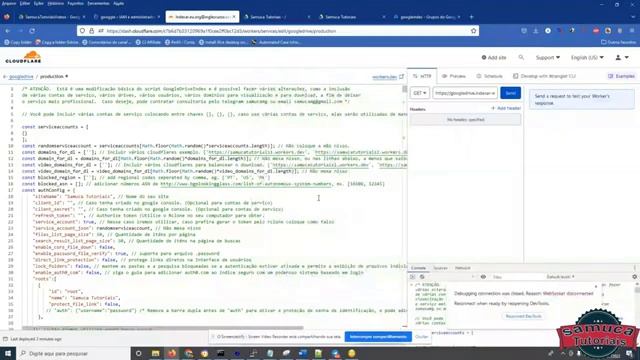Click the blue stop sharing button
Viewport: 640px width, 360px height.
coord(378,337)
